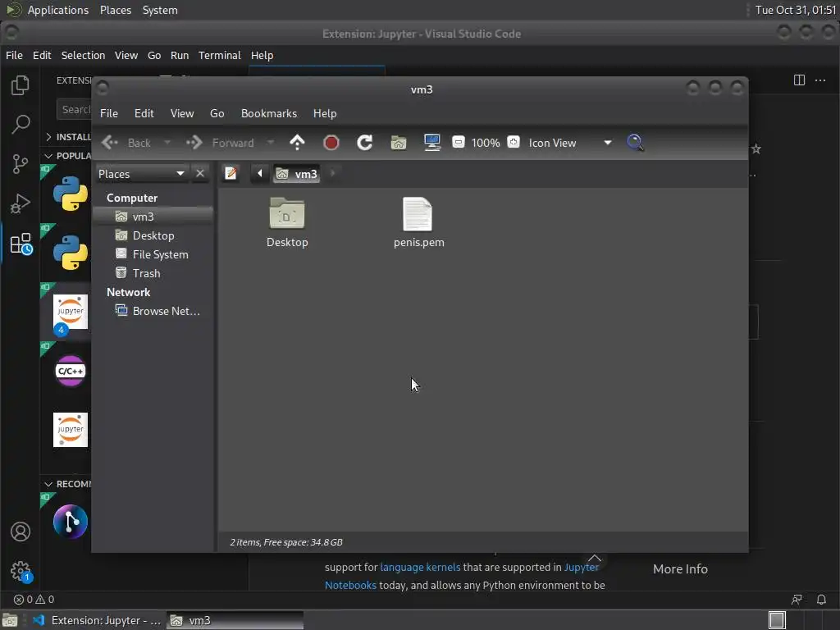The width and height of the screenshot is (840, 630).
Task: Open Icon View mode dropdown
Action: 569,143
